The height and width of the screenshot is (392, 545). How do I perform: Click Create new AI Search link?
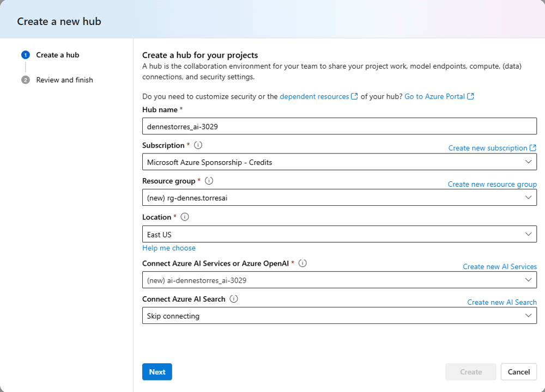(x=502, y=302)
